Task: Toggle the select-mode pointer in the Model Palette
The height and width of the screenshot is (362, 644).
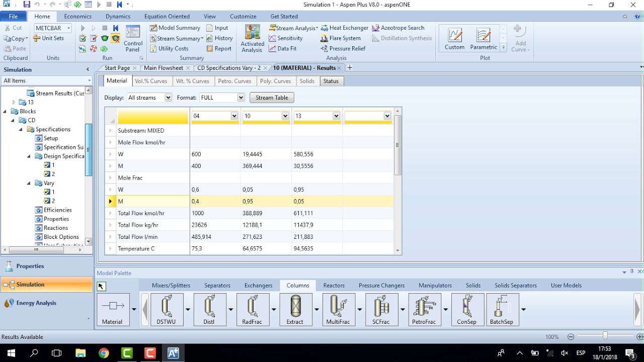Action: (101, 286)
